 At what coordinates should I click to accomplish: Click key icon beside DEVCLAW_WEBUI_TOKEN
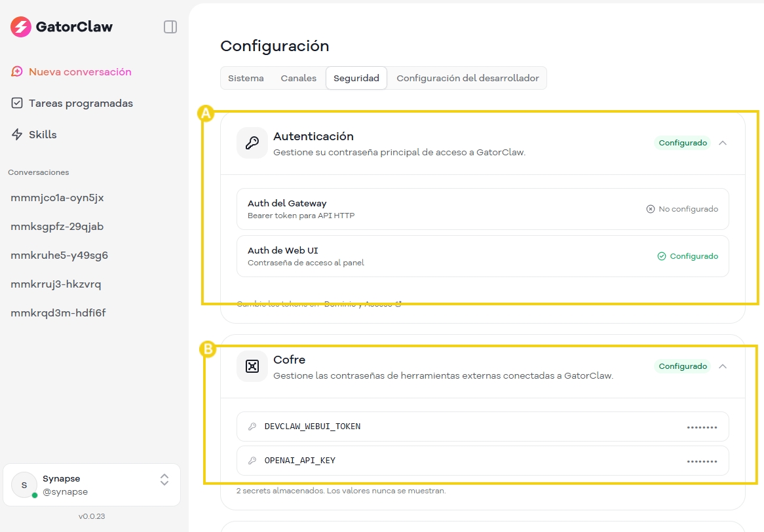coord(252,427)
